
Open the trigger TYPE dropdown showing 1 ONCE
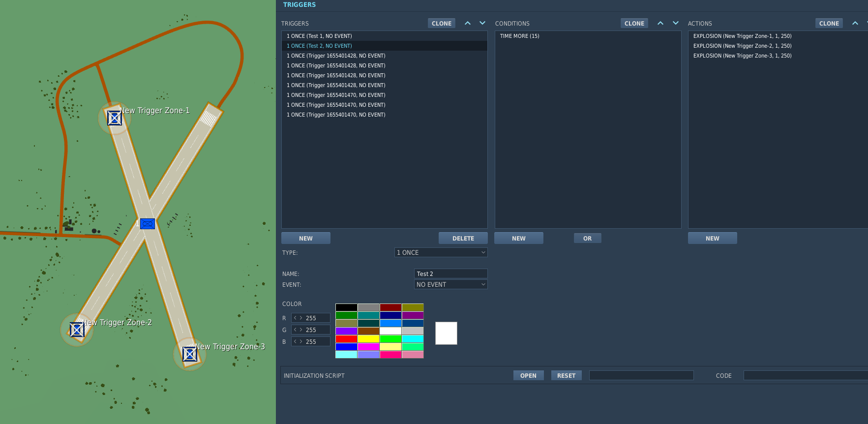[441, 252]
